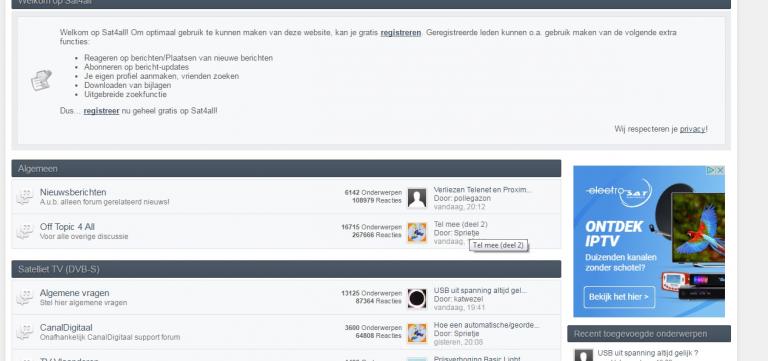Click 'vandaag, 19:41' timestamp
Viewport: 768px width, 361px height.
pos(459,307)
